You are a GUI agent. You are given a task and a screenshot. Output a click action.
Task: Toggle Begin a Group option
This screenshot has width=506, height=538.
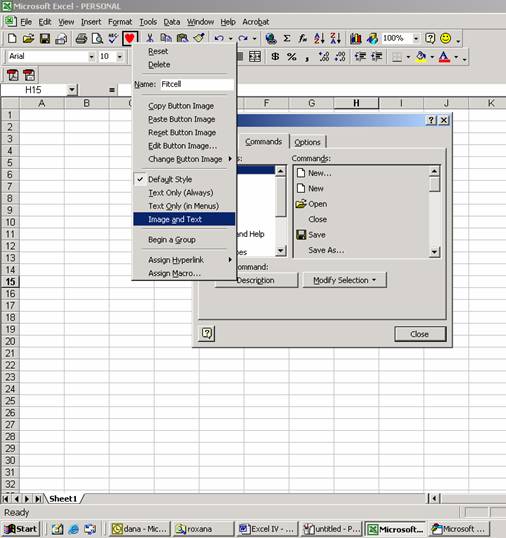(x=184, y=239)
